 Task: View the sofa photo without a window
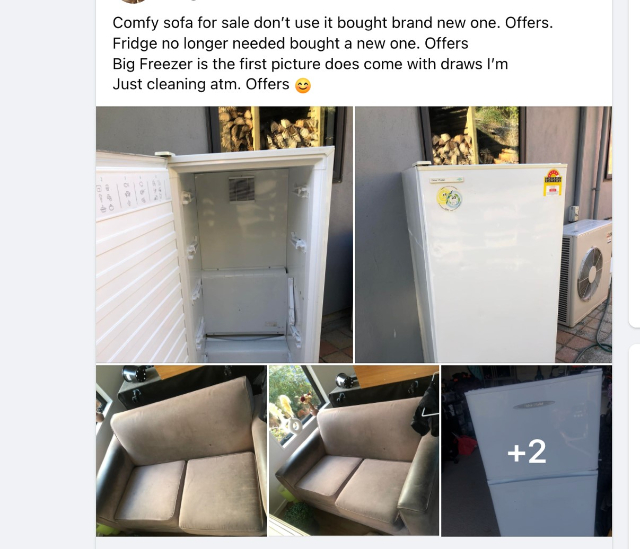click(x=181, y=451)
